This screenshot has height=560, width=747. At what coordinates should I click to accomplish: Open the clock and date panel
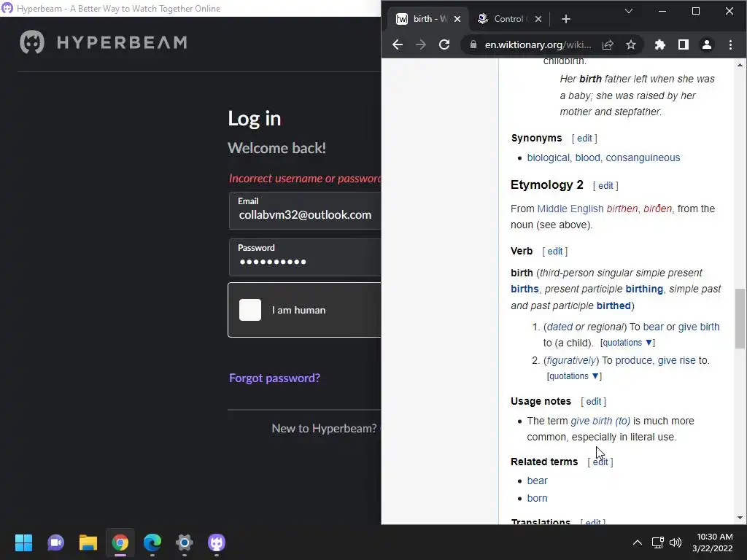point(712,542)
